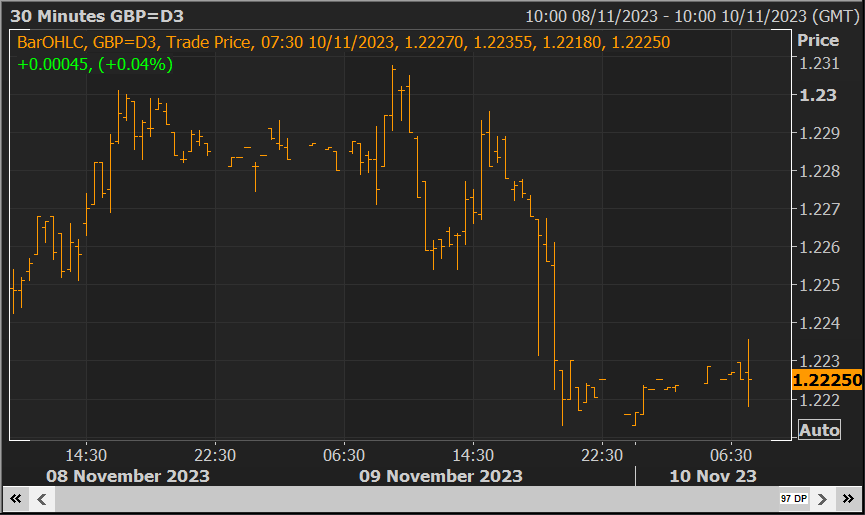Screen dimensions: 865x515
Task: Click the 1.229 price axis label
Action: pyautogui.click(x=819, y=133)
